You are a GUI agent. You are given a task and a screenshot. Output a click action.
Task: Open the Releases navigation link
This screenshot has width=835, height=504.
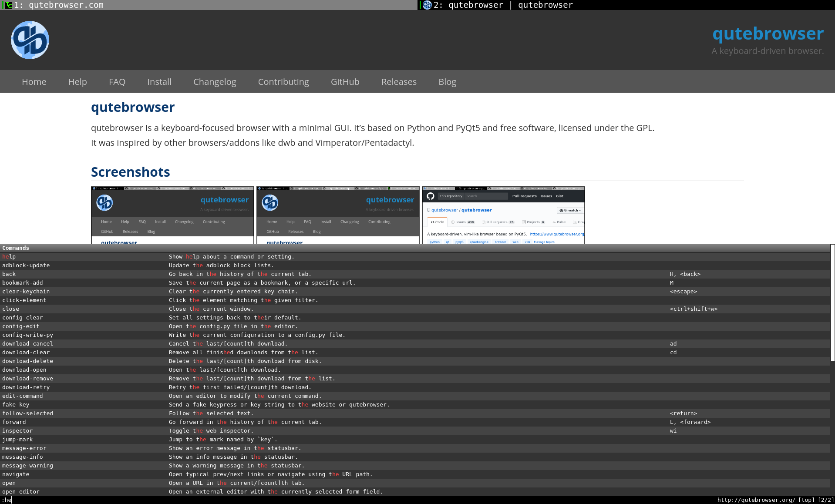click(399, 82)
